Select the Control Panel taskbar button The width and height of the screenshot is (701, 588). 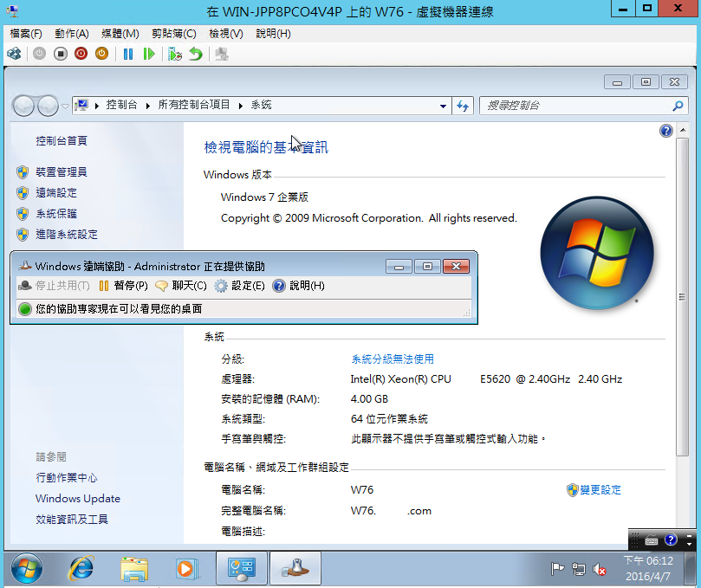242,568
